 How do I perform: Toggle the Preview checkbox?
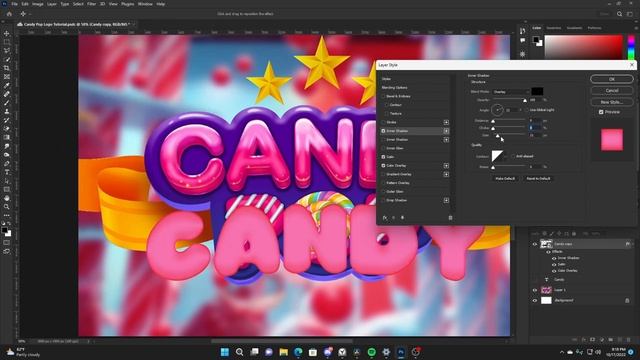pyautogui.click(x=601, y=112)
